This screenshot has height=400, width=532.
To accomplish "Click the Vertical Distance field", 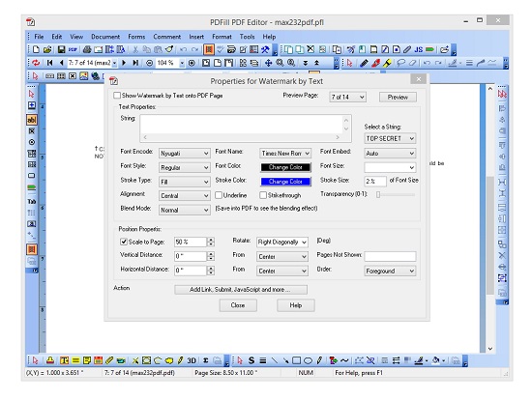I will click(190, 256).
